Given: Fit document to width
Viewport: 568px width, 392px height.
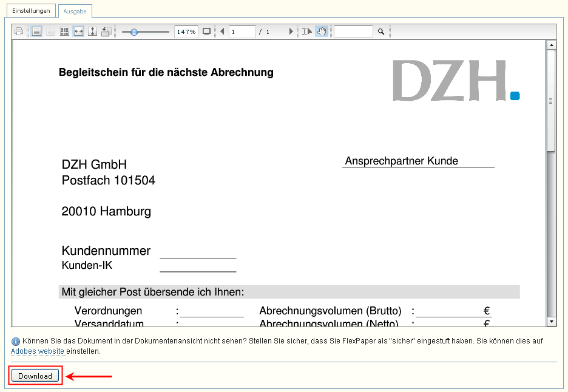Looking at the screenshot, I should [78, 32].
